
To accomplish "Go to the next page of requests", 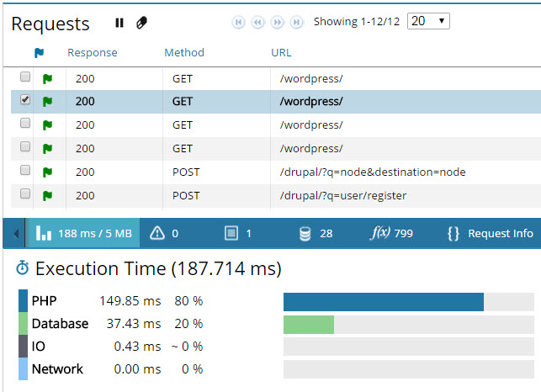I will click(278, 22).
